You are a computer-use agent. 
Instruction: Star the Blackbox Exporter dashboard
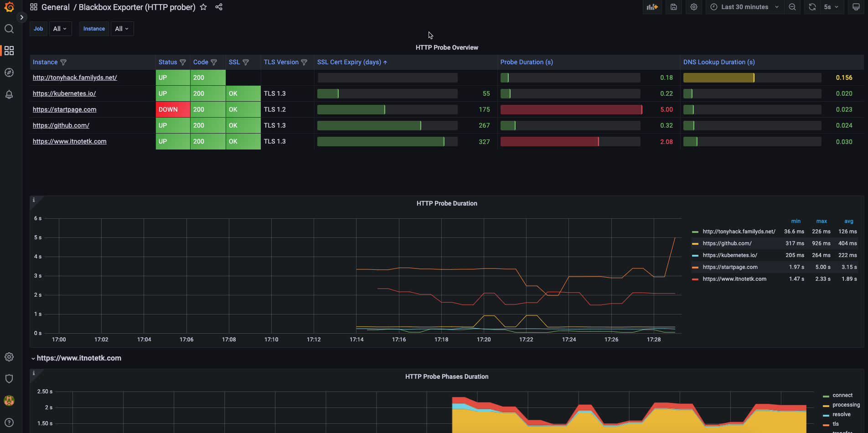(203, 7)
